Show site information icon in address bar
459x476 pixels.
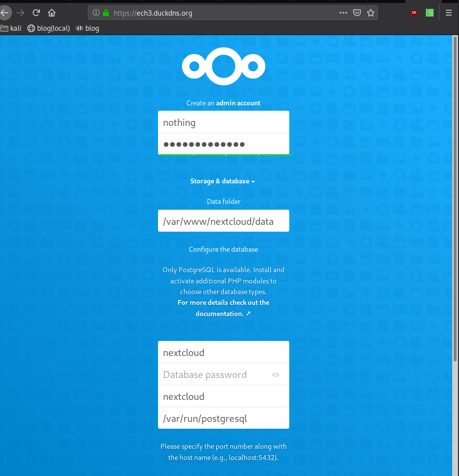(x=96, y=13)
